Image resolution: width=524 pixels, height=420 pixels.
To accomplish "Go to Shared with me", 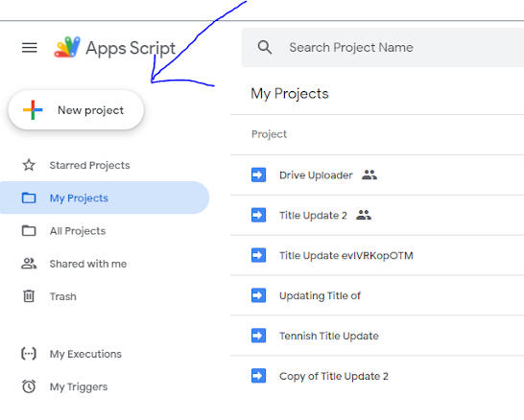I will click(x=88, y=264).
